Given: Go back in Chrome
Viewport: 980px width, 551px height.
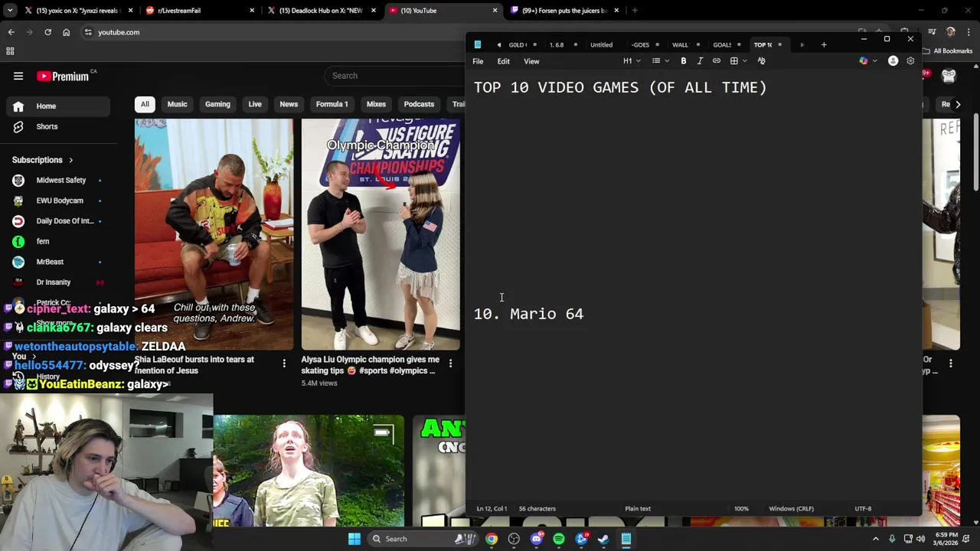Looking at the screenshot, I should tap(11, 32).
